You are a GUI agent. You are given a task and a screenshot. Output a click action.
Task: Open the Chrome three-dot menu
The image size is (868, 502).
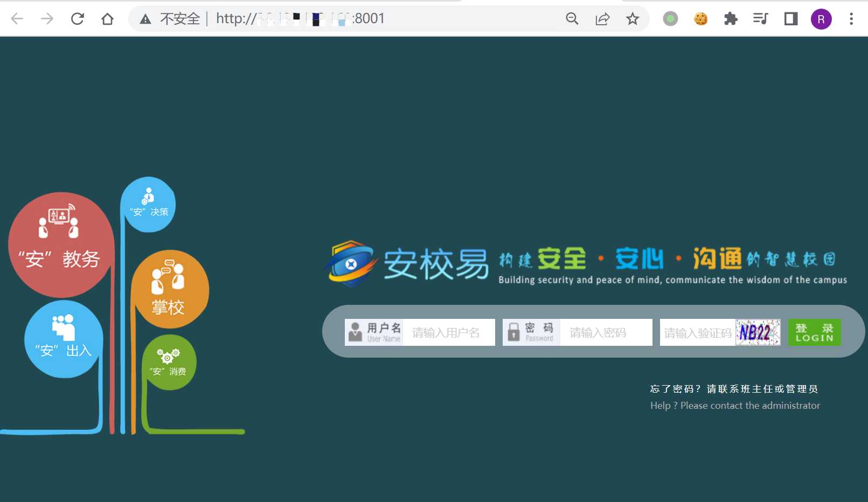click(851, 19)
